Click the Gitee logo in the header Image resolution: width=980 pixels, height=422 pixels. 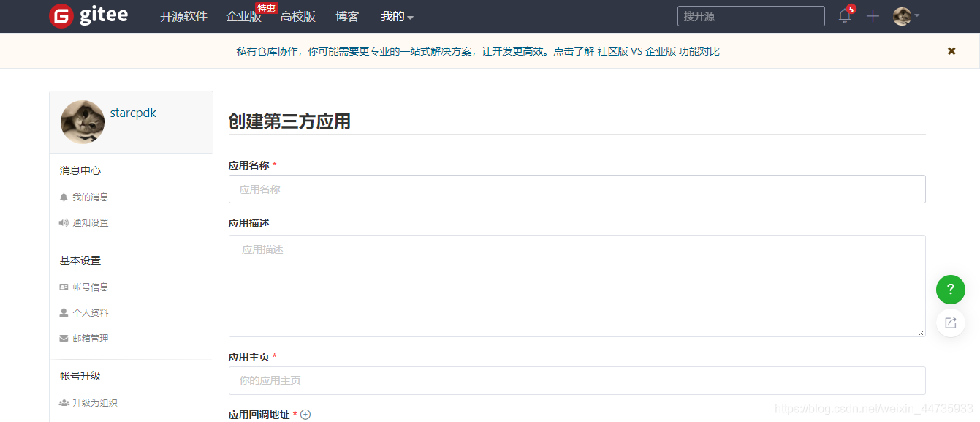(88, 16)
